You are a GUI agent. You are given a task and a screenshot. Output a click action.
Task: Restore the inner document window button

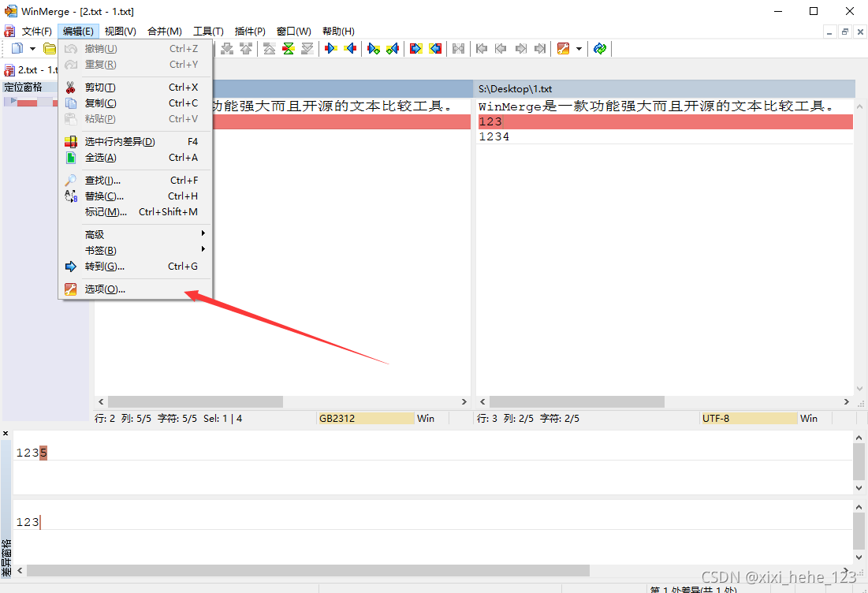845,32
